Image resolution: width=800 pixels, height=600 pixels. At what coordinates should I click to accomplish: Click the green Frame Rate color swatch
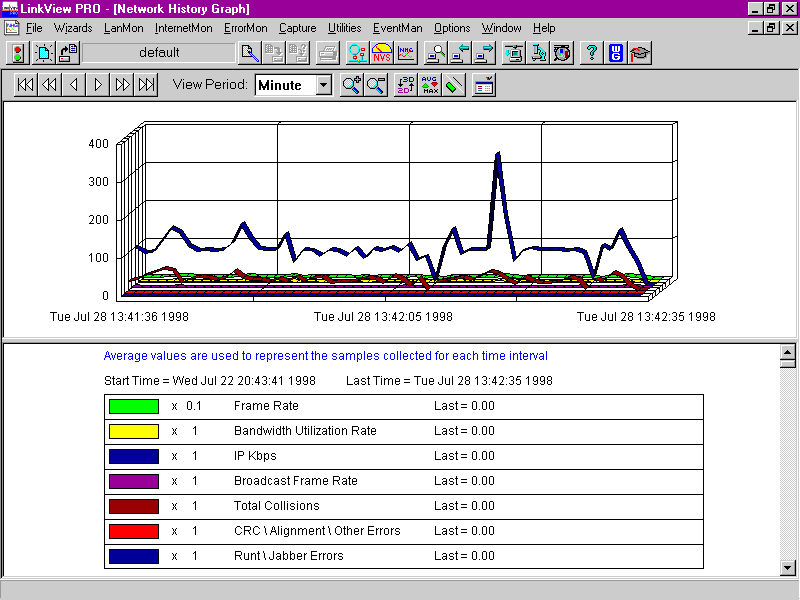pyautogui.click(x=132, y=406)
